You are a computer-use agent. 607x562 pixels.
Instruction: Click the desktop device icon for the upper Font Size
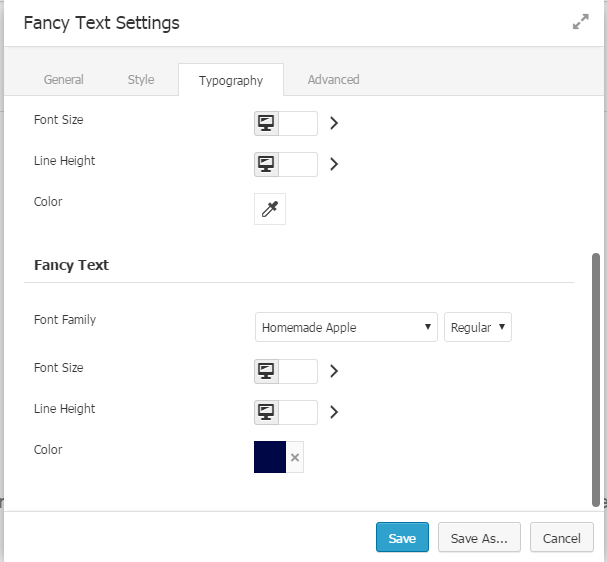[x=266, y=123]
